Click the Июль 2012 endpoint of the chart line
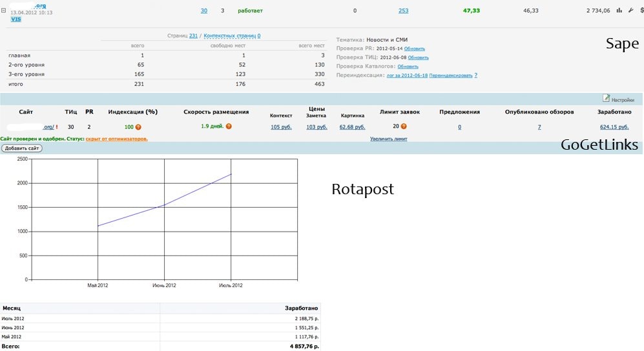This screenshot has width=644, height=351. (231, 174)
